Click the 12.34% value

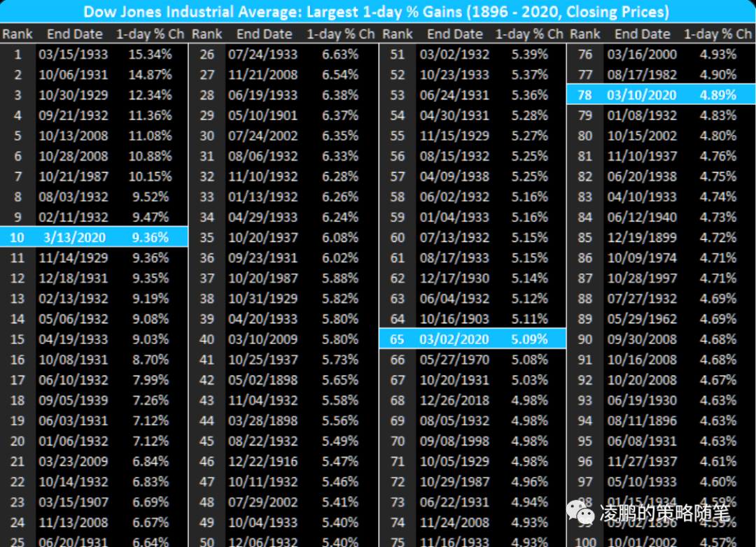150,95
